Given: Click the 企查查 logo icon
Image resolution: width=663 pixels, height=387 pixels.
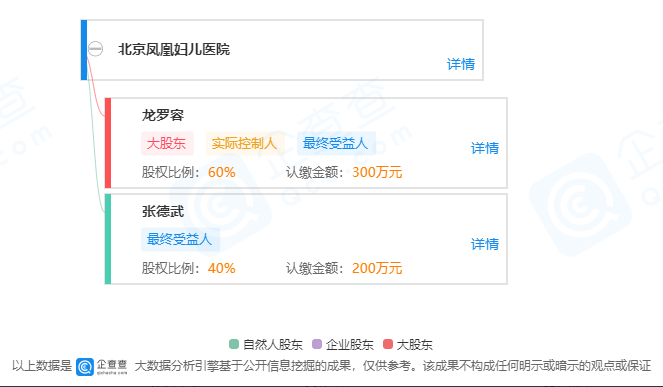Looking at the screenshot, I should 85,366.
